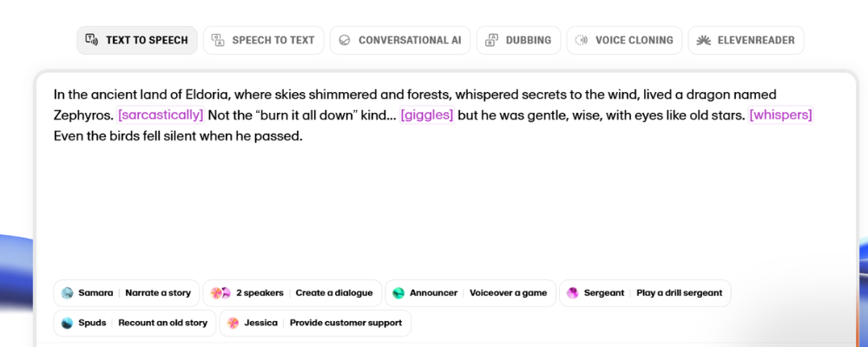Image resolution: width=868 pixels, height=347 pixels.
Task: Click the Announcer voice avatar
Action: (x=399, y=293)
